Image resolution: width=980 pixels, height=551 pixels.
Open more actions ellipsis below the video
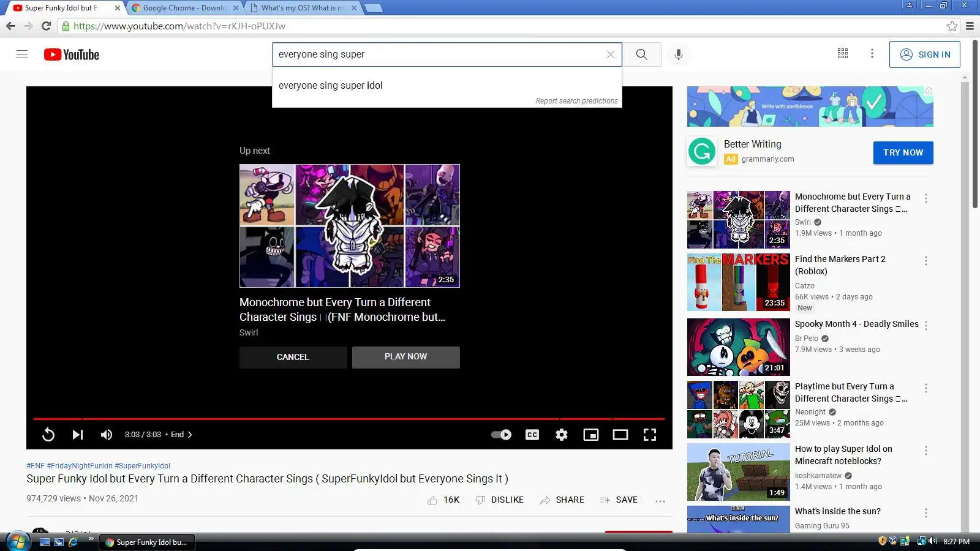click(660, 501)
